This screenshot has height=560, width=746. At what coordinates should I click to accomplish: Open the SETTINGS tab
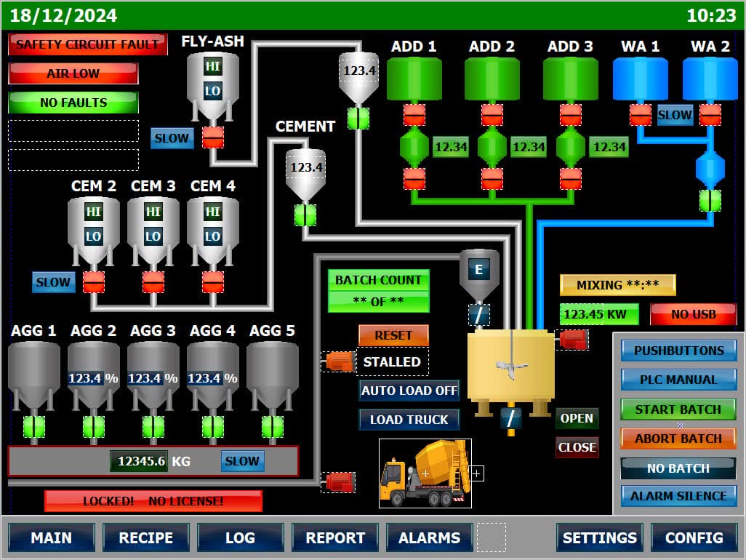pyautogui.click(x=599, y=537)
